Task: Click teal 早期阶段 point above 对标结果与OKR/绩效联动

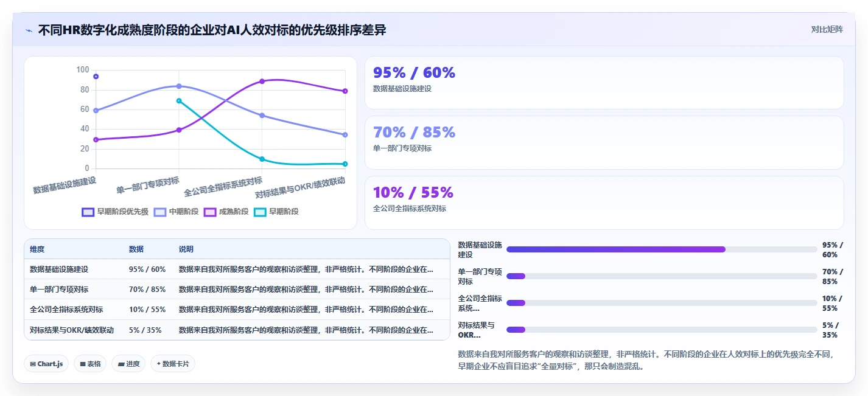Action: [345, 164]
